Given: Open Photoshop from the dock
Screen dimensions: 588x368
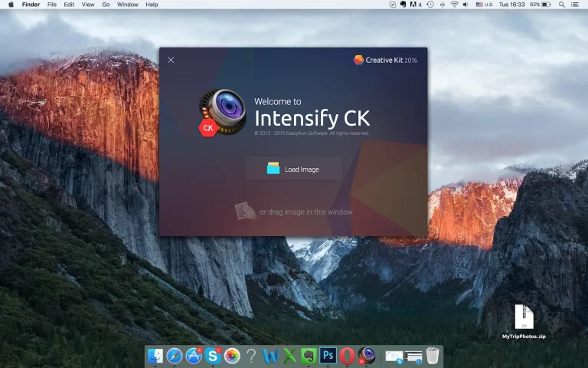Looking at the screenshot, I should pyautogui.click(x=328, y=356).
